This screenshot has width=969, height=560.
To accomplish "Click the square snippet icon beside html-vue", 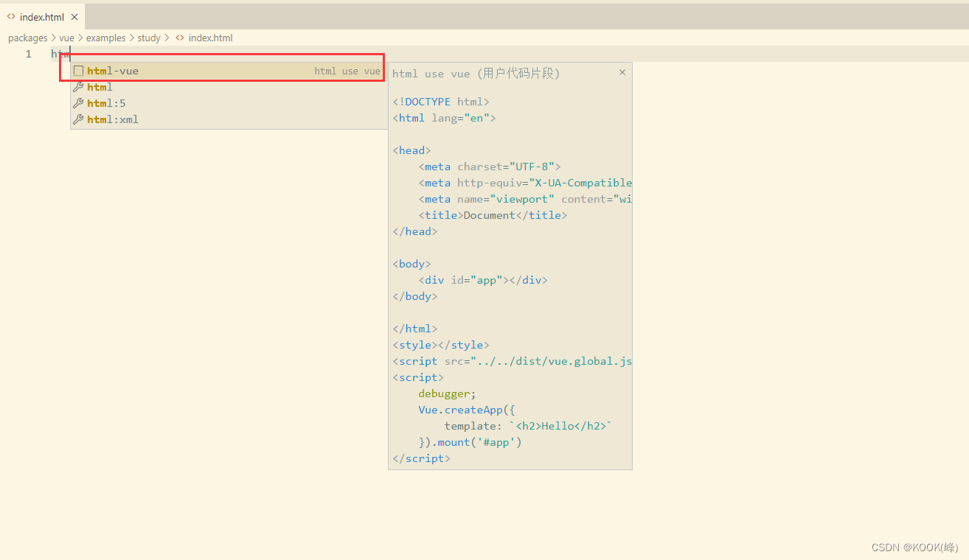I will coord(78,70).
